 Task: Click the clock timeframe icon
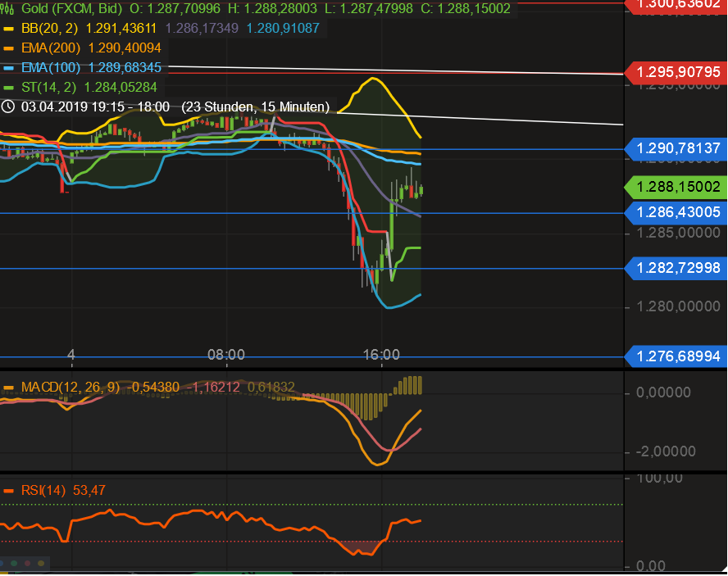[8, 107]
